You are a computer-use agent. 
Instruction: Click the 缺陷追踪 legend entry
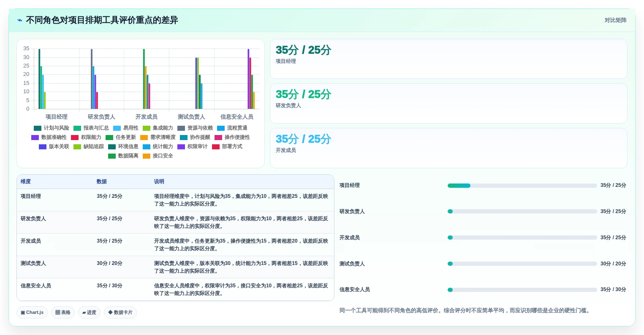[x=89, y=147]
